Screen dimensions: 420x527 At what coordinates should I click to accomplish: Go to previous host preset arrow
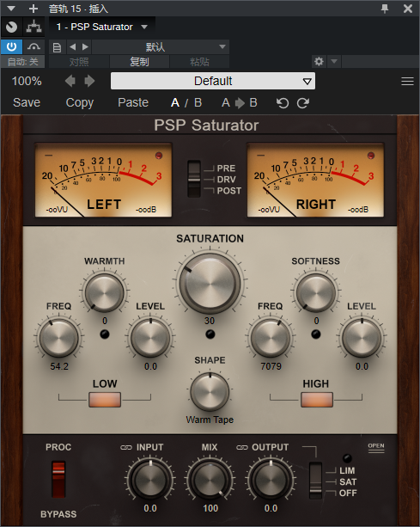[x=72, y=46]
